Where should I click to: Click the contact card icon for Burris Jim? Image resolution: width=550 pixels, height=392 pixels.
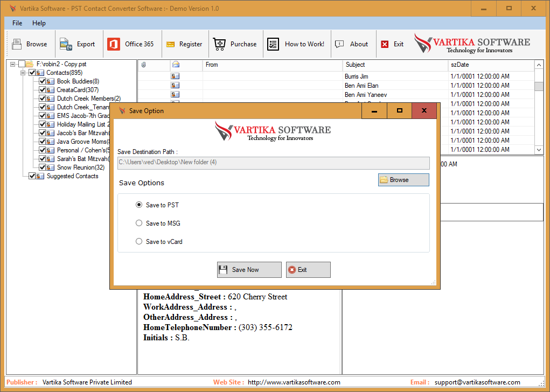click(x=175, y=76)
